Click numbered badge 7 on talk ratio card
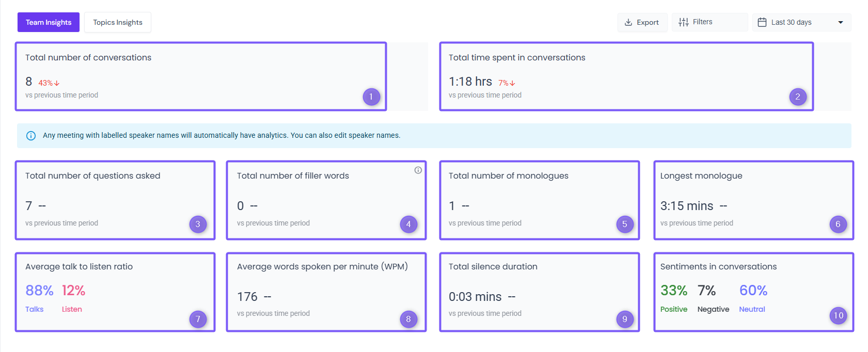Image resolution: width=868 pixels, height=352 pixels. (198, 319)
